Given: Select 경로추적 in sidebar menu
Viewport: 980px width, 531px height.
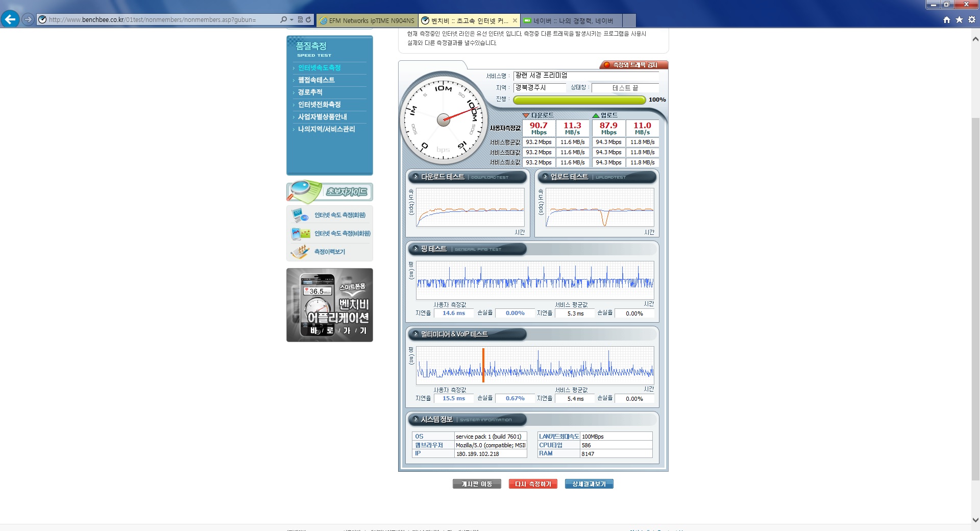Looking at the screenshot, I should click(310, 92).
